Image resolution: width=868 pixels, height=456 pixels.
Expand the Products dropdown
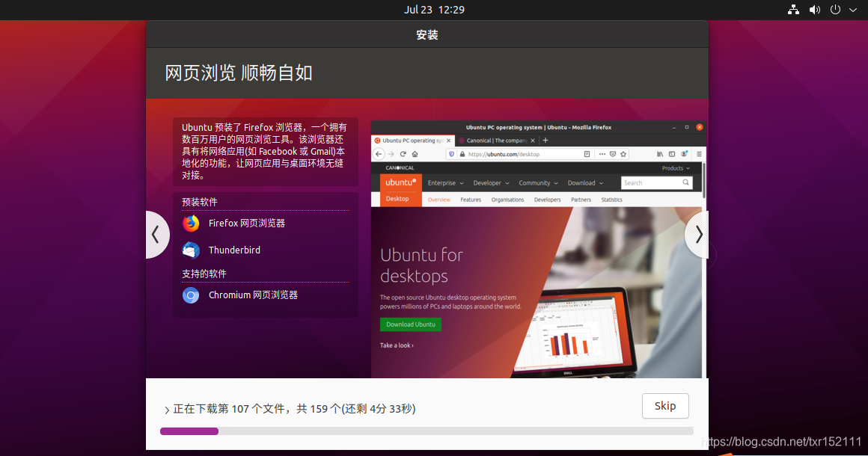click(676, 168)
